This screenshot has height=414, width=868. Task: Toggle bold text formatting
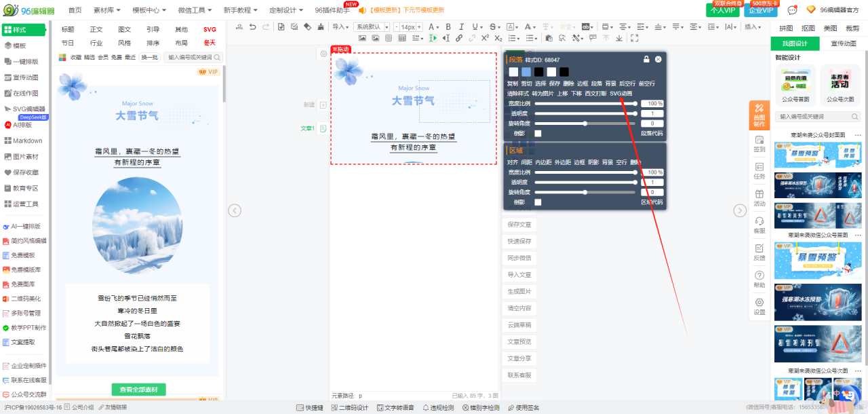(x=448, y=26)
